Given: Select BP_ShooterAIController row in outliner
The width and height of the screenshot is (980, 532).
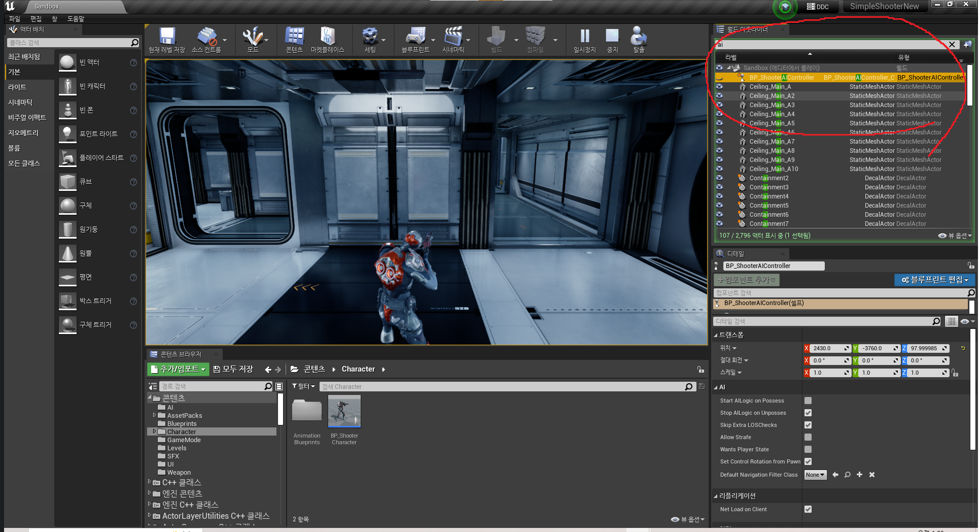Looking at the screenshot, I should point(841,78).
